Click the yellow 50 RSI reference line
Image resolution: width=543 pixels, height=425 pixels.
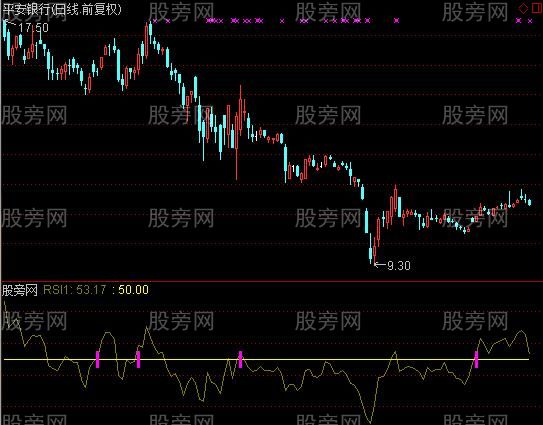pos(266,360)
